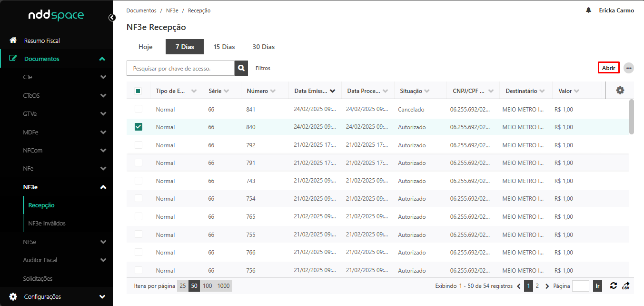
Task: Collapse sidebar with arrow icon
Action: coord(112,18)
